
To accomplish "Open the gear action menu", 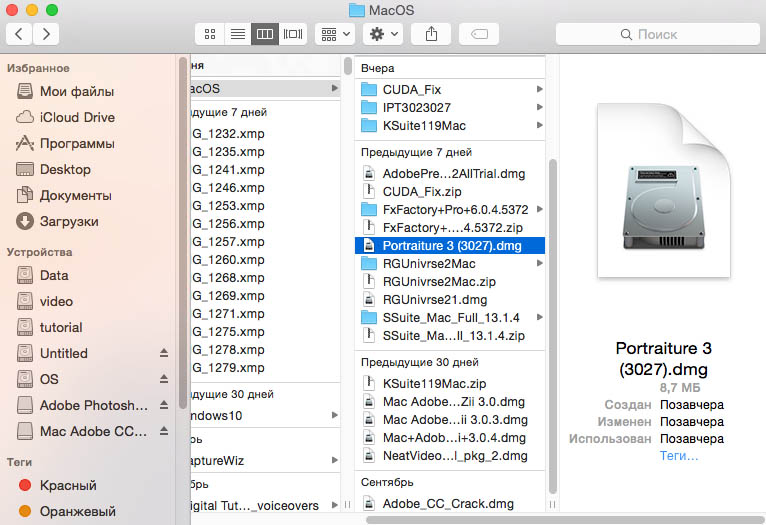I will coord(383,34).
